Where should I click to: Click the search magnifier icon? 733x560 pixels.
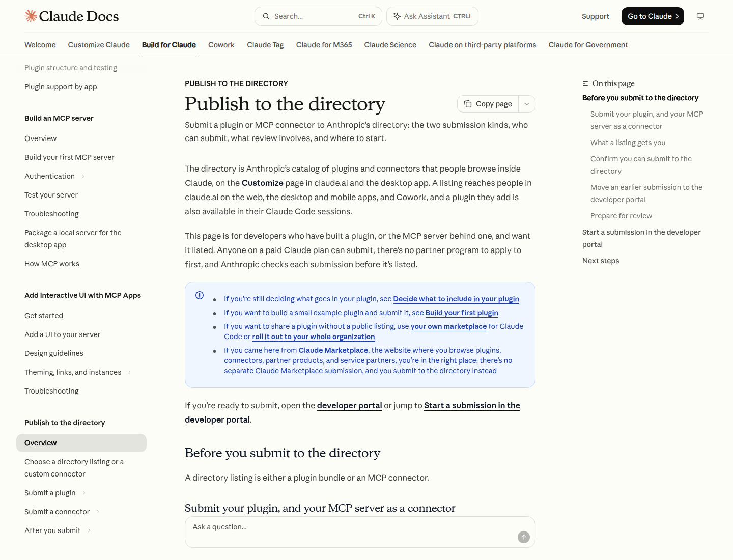click(x=266, y=16)
